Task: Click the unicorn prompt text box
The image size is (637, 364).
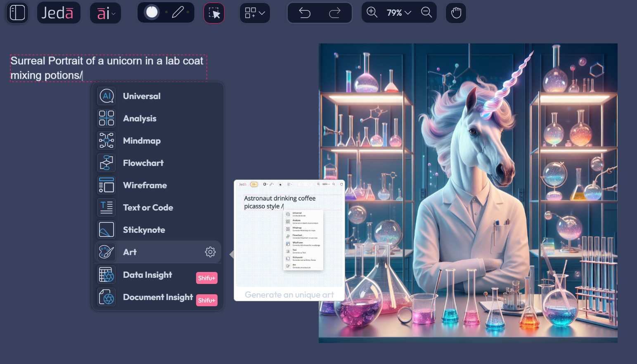Action: pos(108,68)
